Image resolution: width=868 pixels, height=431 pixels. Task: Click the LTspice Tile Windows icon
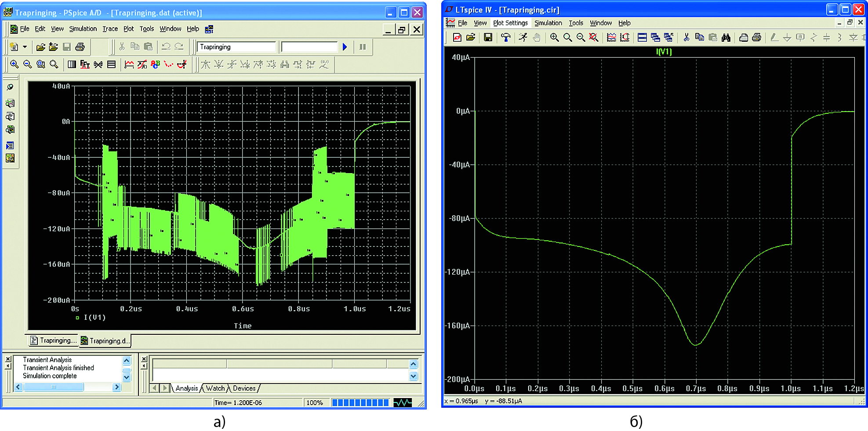(642, 37)
